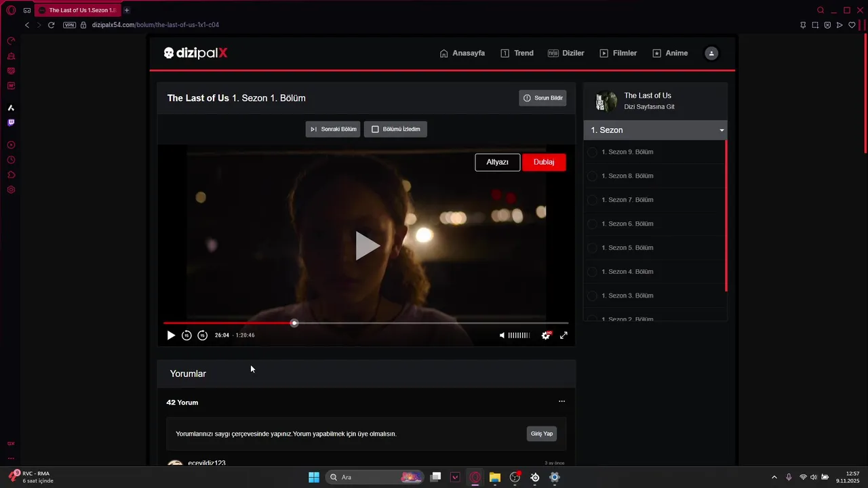Viewport: 868px width, 488px height.
Task: Click the pin icon in address bar
Action: [803, 25]
